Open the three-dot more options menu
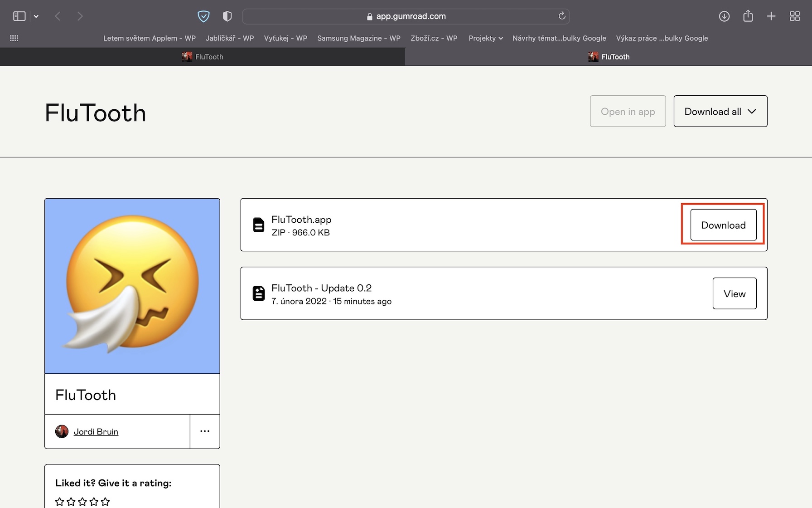Viewport: 812px width, 508px height. coord(205,431)
